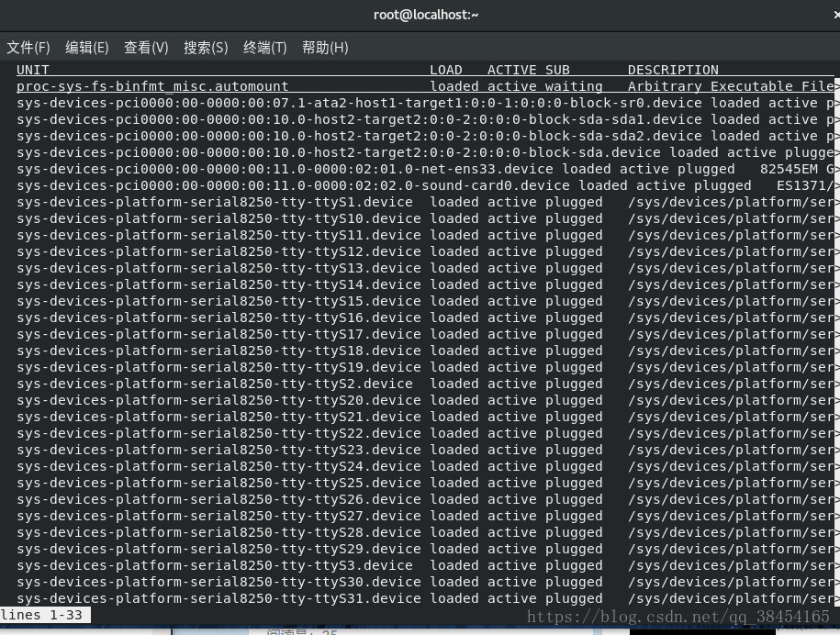840x635 pixels.
Task: Click the ACTIVE column header
Action: click(511, 70)
